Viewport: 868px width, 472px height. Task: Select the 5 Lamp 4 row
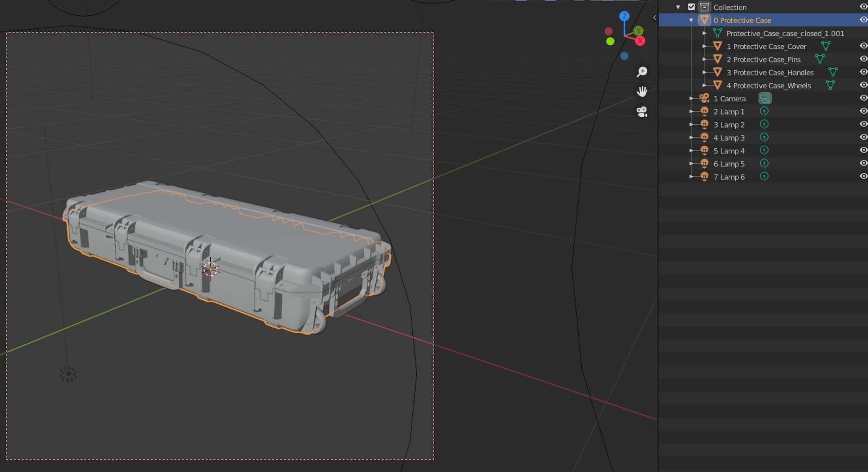(x=729, y=151)
